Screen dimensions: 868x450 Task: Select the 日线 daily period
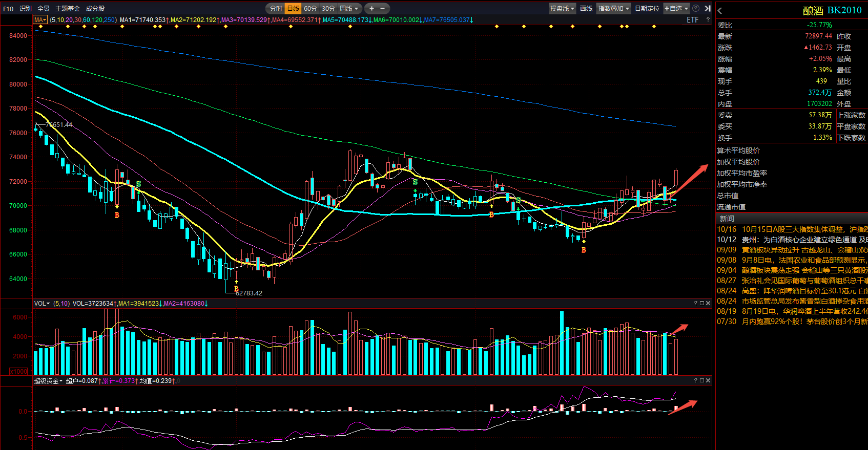click(293, 9)
